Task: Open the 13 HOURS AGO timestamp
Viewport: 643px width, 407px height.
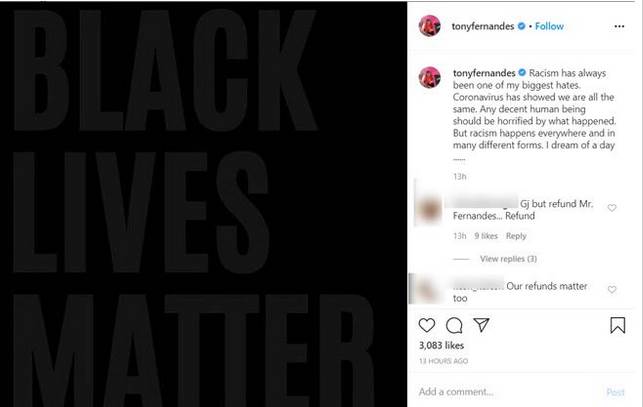Action: (x=443, y=361)
